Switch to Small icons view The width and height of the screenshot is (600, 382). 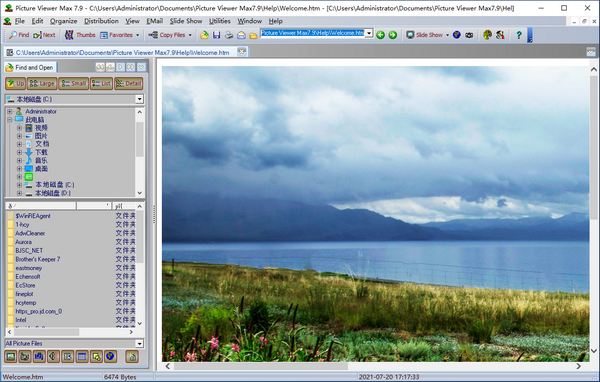[x=73, y=83]
